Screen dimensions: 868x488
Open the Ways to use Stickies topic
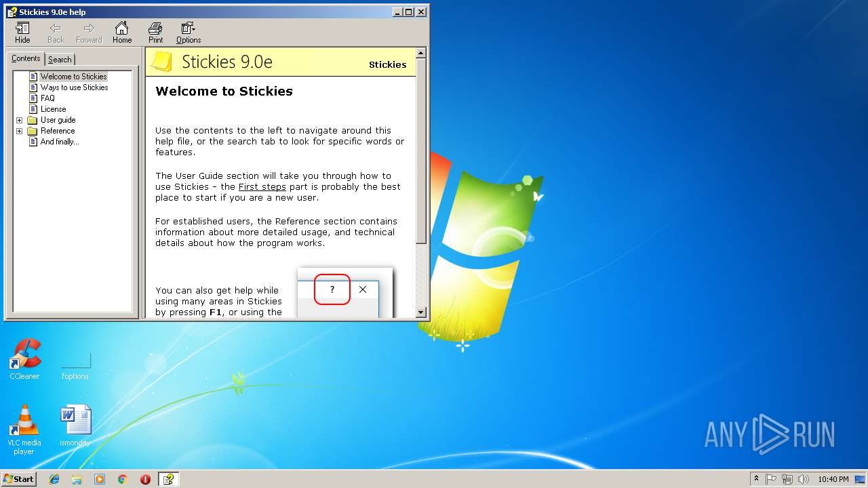74,87
